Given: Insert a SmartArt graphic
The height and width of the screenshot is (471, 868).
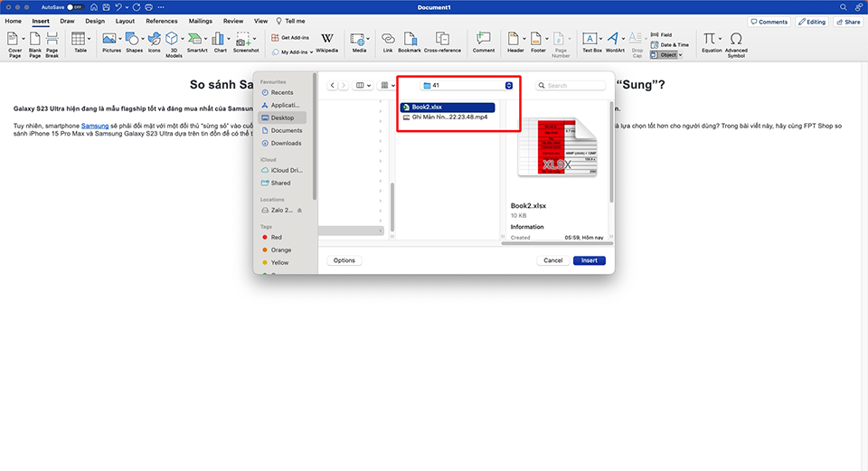Looking at the screenshot, I should (x=196, y=42).
